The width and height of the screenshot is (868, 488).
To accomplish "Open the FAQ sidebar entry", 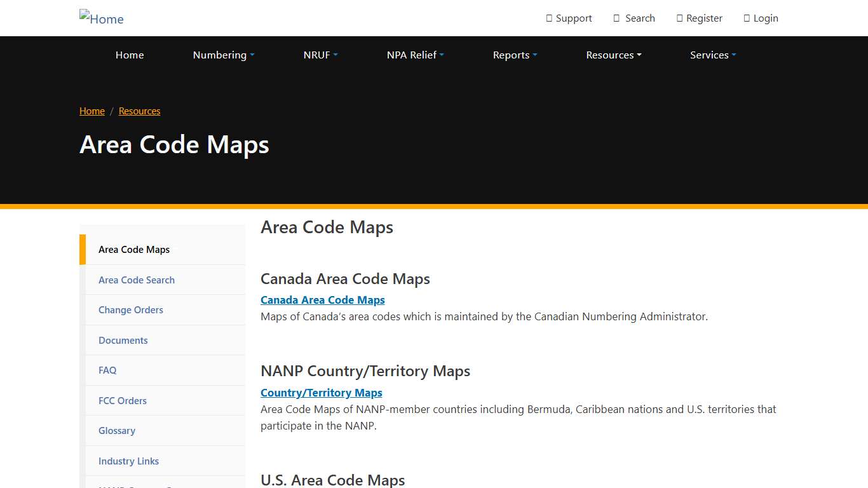I will (x=107, y=370).
